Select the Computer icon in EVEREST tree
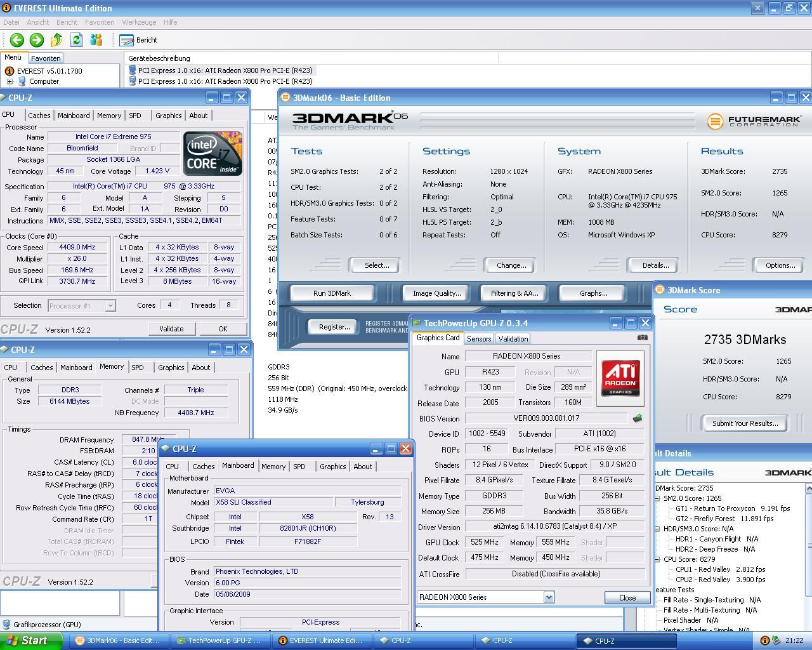 click(22, 81)
